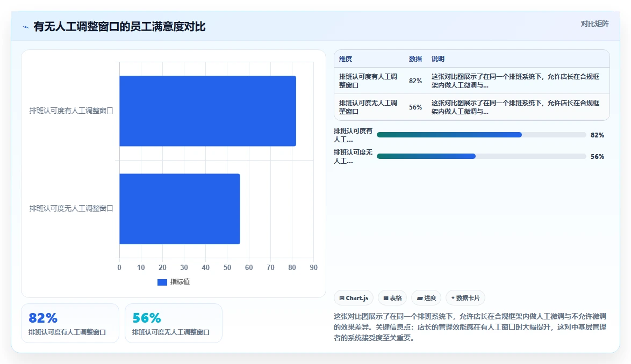Click the 对比矩阵 label in the header
Viewport: 631px width, 364px height.
(x=594, y=24)
